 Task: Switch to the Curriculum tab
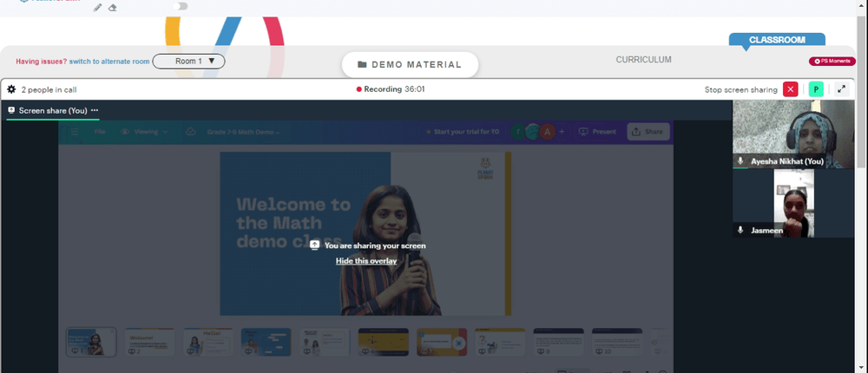pos(644,60)
